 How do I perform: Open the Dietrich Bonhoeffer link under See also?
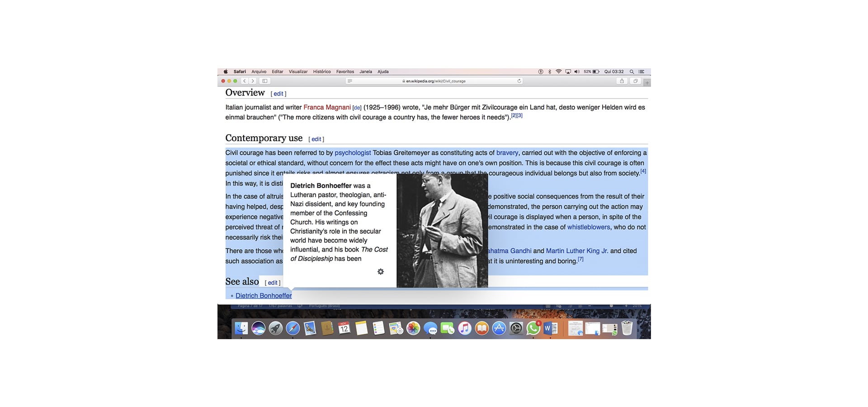pos(264,296)
